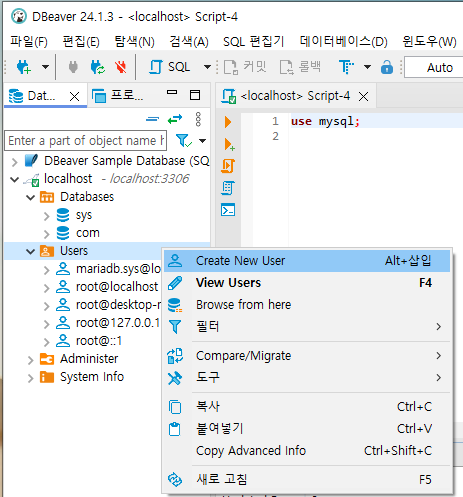463x497 pixels.
Task: Choose Create New User from context menu
Action: tap(307, 261)
